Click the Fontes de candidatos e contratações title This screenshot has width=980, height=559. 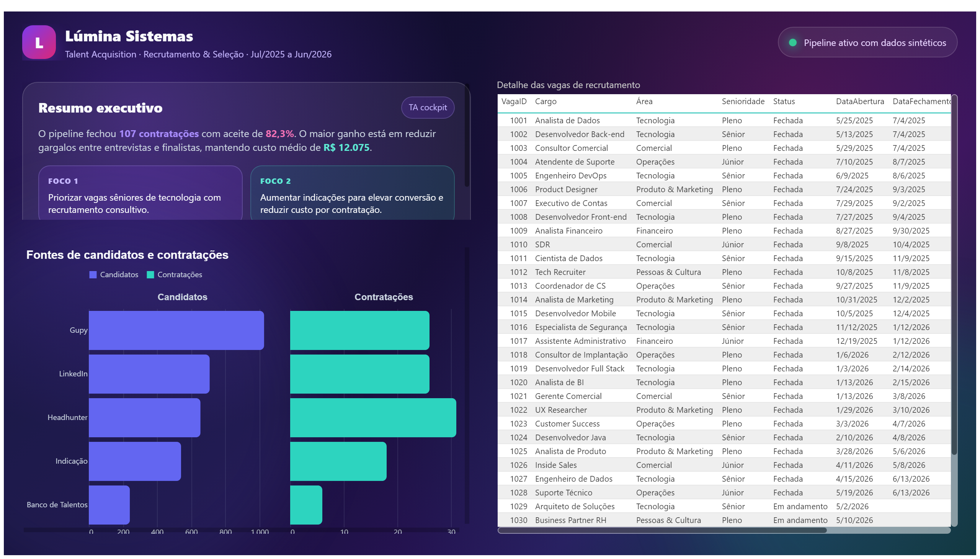(x=127, y=255)
